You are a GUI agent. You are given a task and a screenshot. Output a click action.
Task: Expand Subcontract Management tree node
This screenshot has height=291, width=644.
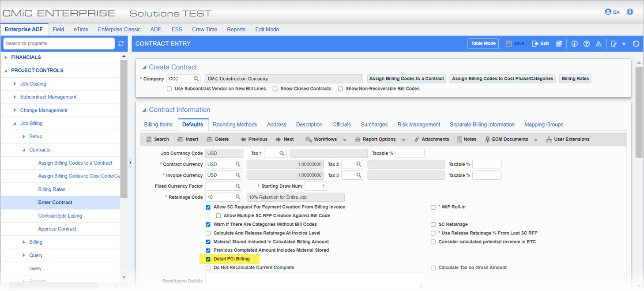click(x=15, y=97)
